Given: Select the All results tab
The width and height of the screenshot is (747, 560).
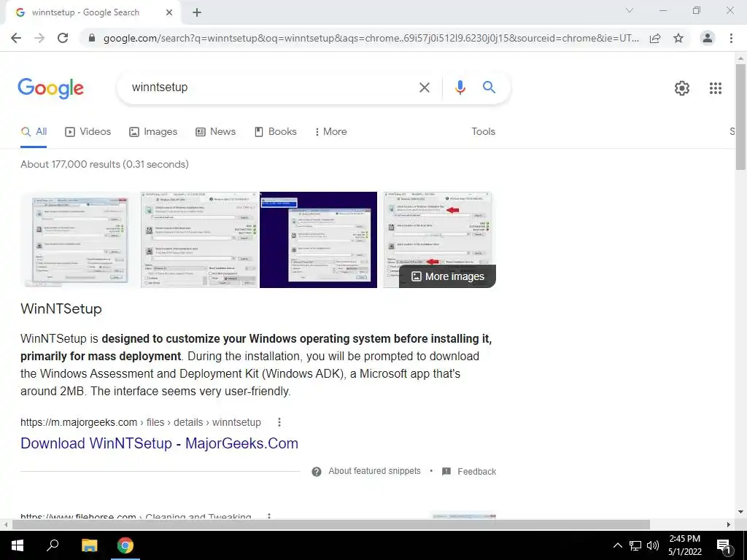Looking at the screenshot, I should click(34, 132).
